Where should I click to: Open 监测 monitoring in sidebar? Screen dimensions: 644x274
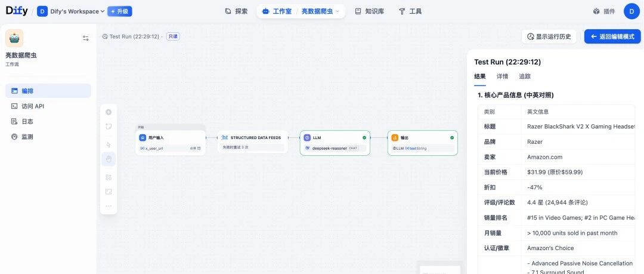pos(48,137)
